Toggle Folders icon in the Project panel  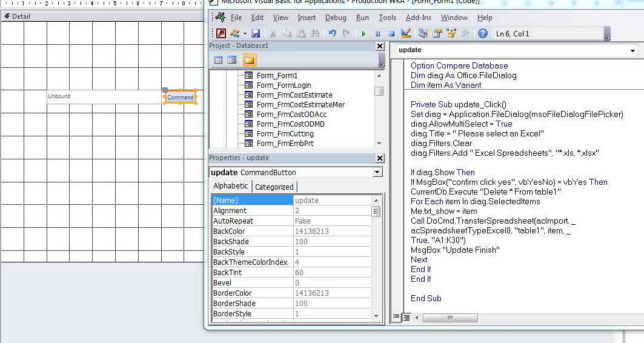tap(250, 61)
